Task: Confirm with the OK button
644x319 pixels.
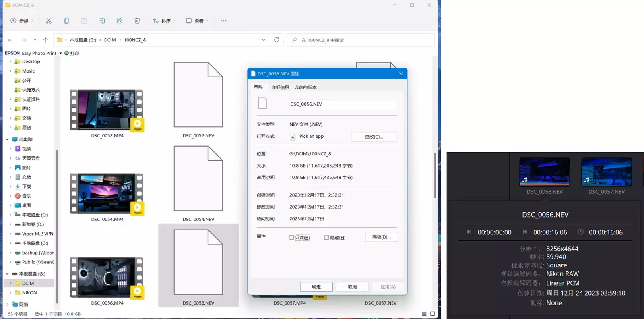Action: (x=316, y=287)
